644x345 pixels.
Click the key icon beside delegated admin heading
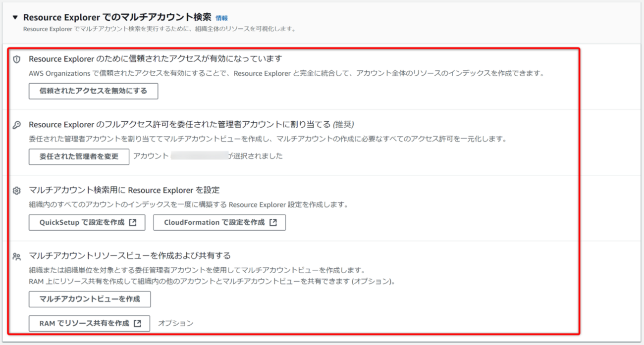(x=16, y=125)
